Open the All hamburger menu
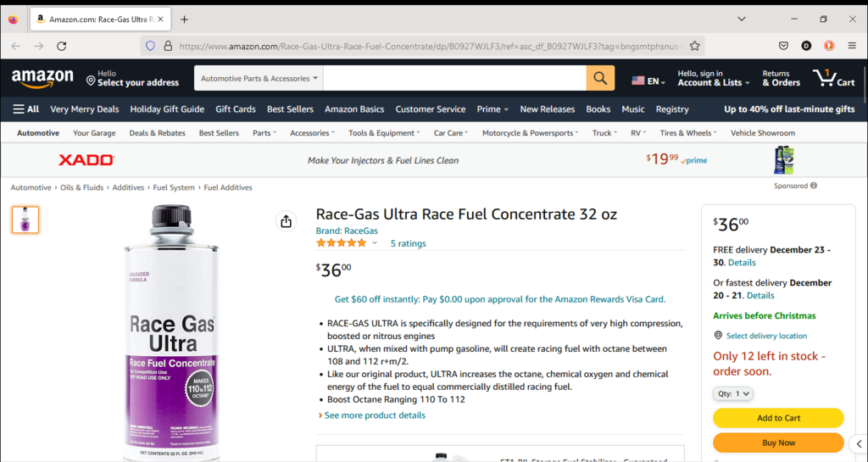 26,109
